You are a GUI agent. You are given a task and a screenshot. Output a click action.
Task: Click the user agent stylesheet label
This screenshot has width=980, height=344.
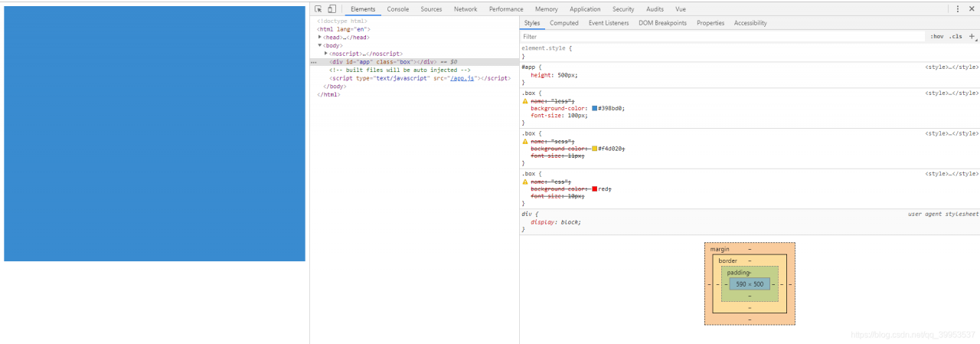click(x=943, y=214)
